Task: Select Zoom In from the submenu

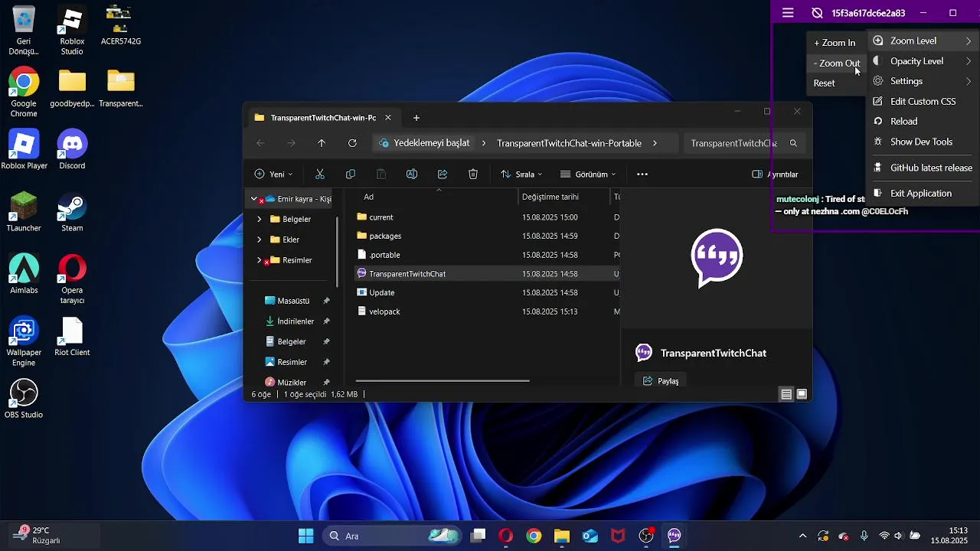Action: (835, 43)
